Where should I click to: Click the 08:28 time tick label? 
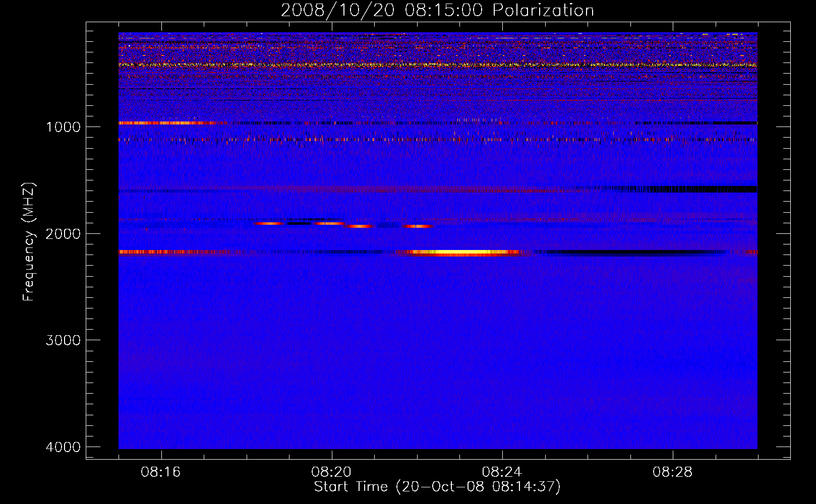(x=672, y=472)
